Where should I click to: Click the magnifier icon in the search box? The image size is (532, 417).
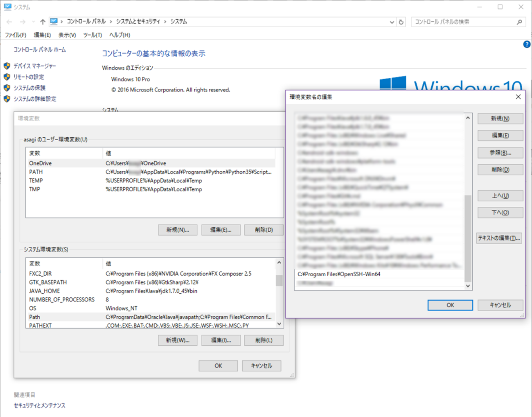pos(519,22)
